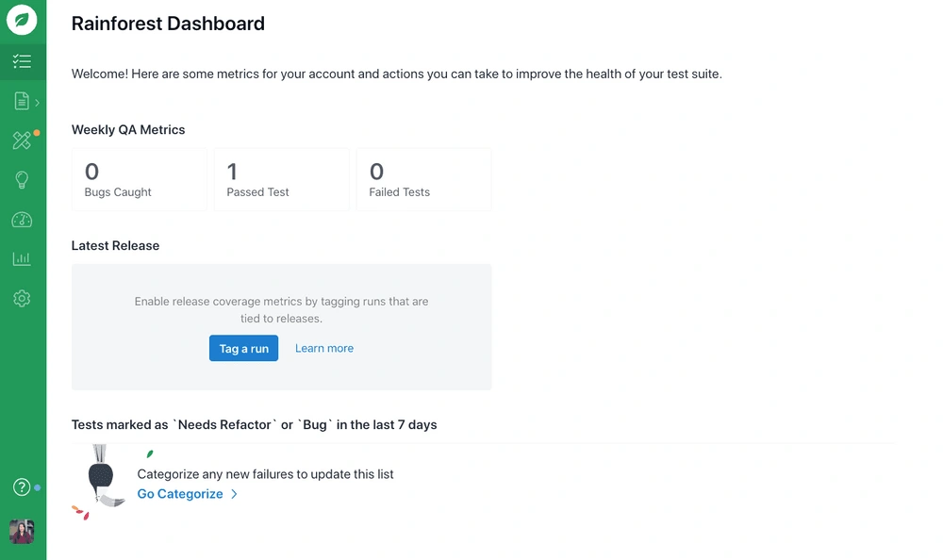Open the speedometer gauge icon
This screenshot has height=560, width=943.
pyautogui.click(x=22, y=220)
